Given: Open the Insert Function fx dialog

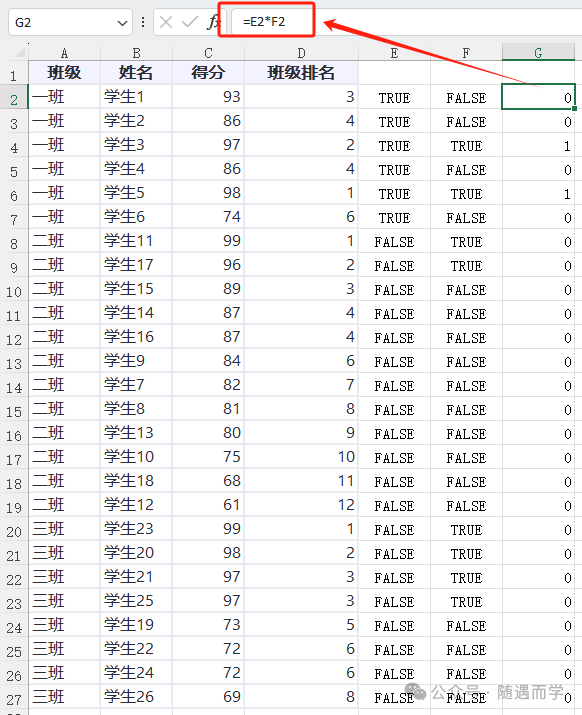Looking at the screenshot, I should coord(213,22).
